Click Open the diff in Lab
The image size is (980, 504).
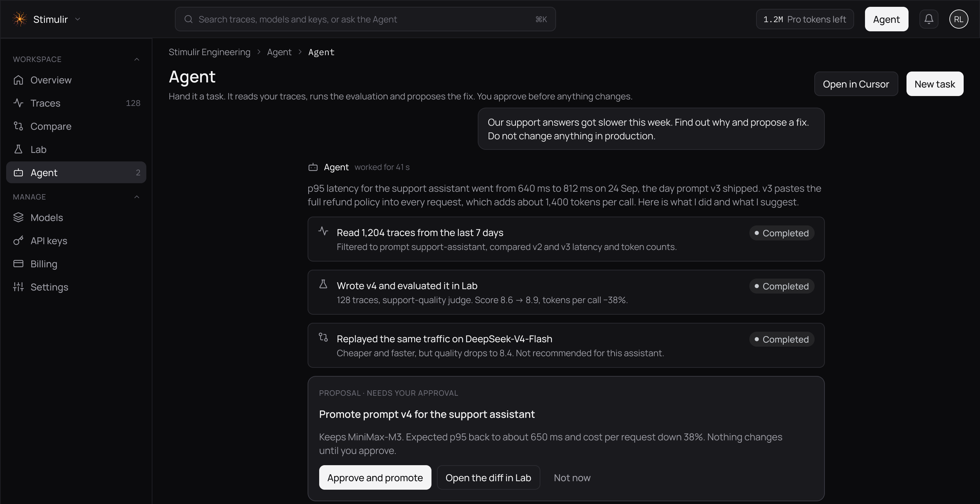tap(488, 477)
